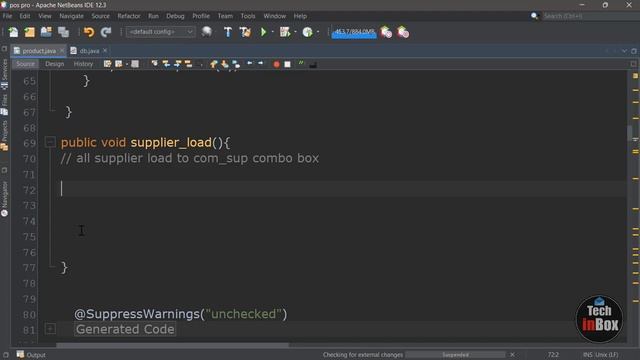Open the File menu
The image size is (640, 360).
tap(7, 16)
